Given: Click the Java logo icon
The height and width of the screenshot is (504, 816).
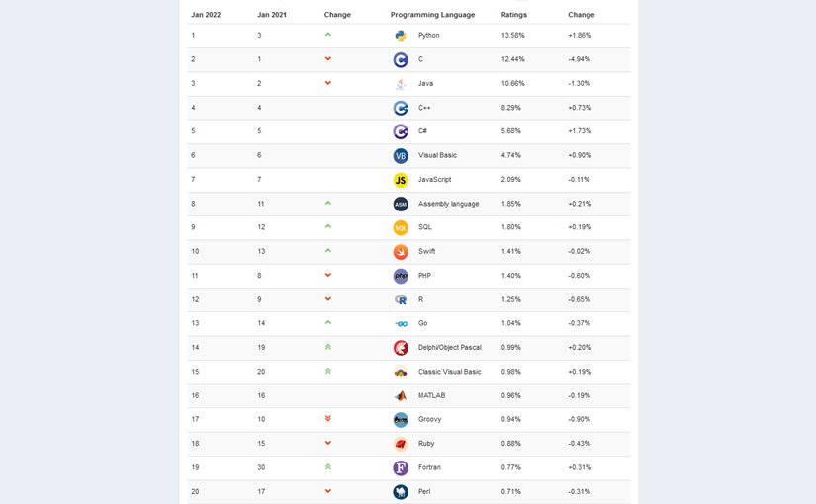Looking at the screenshot, I should coord(401,84).
